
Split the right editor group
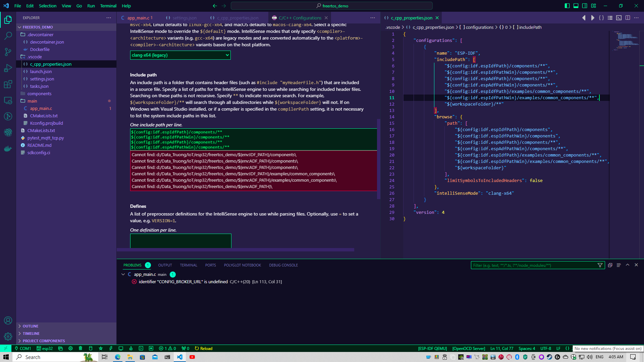click(628, 18)
